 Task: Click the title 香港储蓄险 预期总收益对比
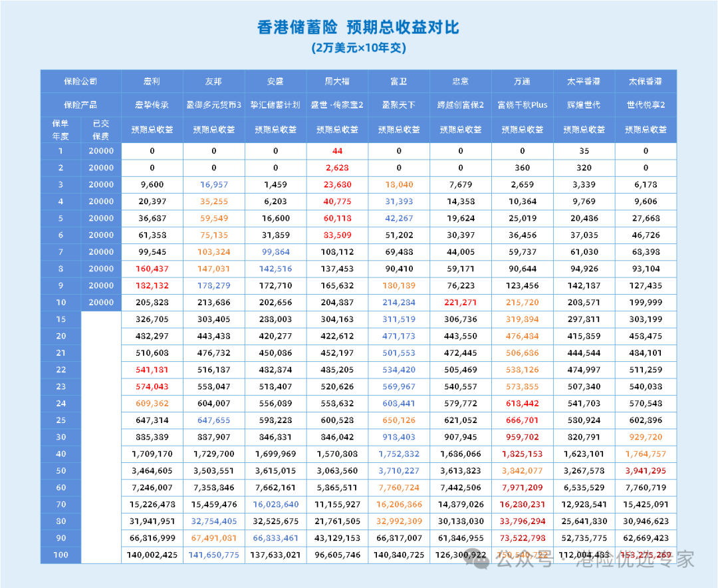358,27
